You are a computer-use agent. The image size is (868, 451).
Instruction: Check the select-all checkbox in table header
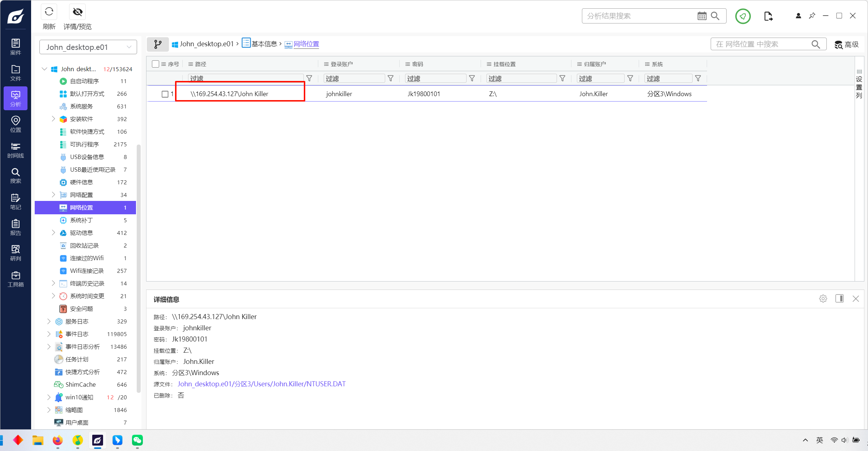coord(156,64)
